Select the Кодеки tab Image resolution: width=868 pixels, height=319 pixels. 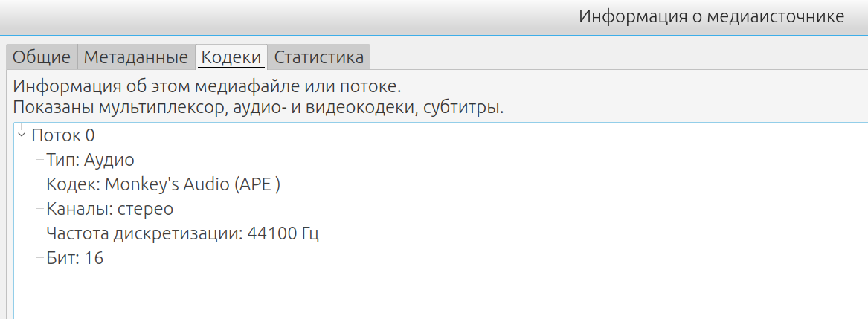(x=231, y=57)
